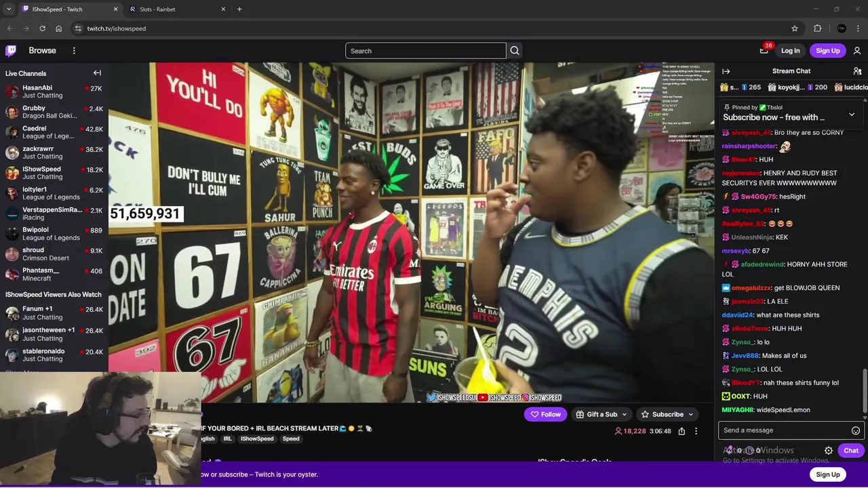Viewport: 868px width, 488px height.
Task: Click the IRL tag
Action: pyautogui.click(x=227, y=439)
